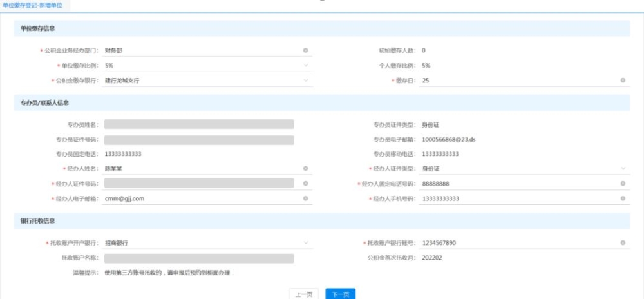Clear the 经办人手机号码 field via its clear icon
The image size is (644, 299).
pyautogui.click(x=623, y=198)
